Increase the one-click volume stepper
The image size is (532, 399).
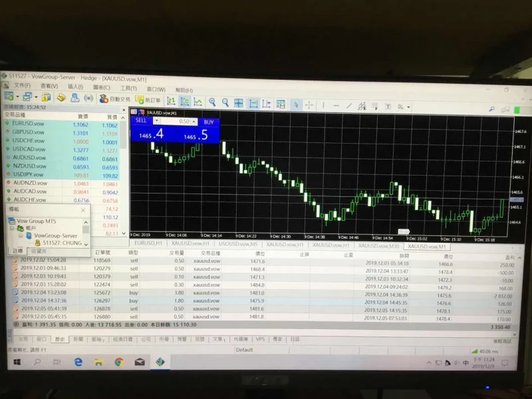pyautogui.click(x=194, y=120)
